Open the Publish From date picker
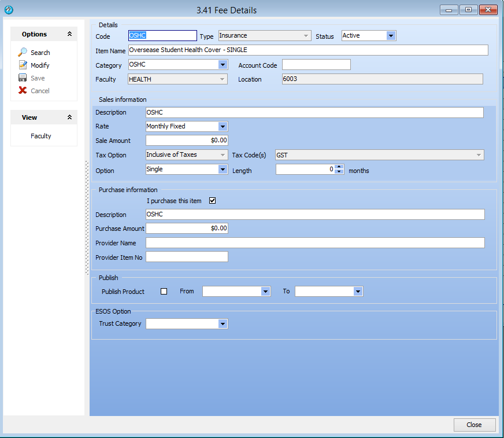Image resolution: width=504 pixels, height=438 pixels. pyautogui.click(x=265, y=292)
